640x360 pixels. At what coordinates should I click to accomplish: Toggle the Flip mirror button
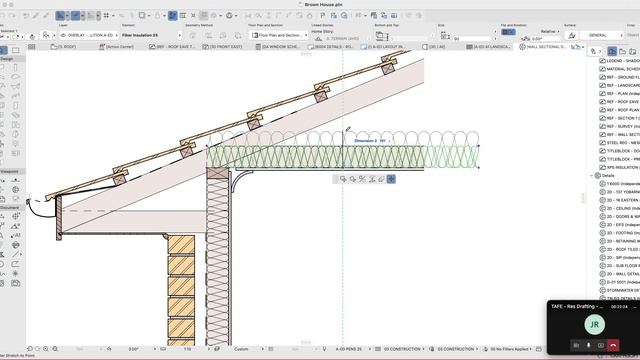tap(508, 32)
